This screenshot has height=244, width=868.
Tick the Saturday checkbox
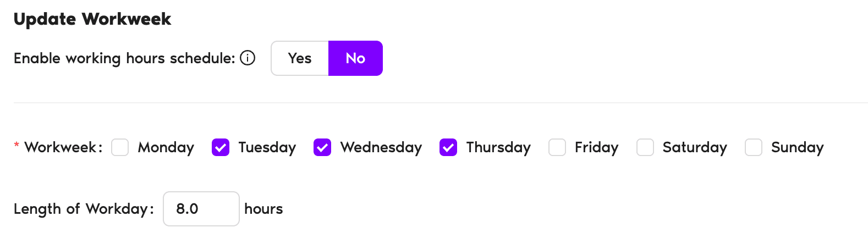point(645,147)
